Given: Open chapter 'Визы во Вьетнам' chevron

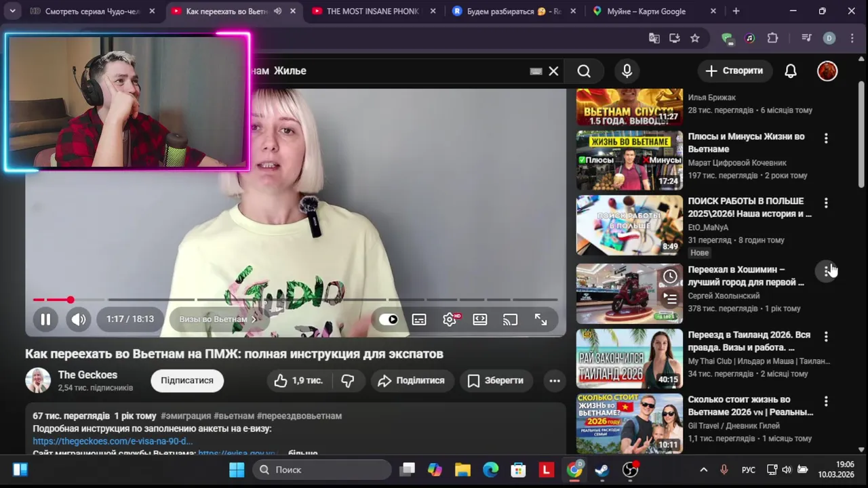Looking at the screenshot, I should coord(254,319).
